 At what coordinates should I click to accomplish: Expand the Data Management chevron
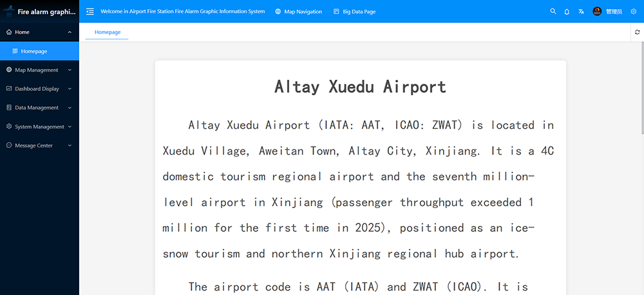[x=70, y=108]
